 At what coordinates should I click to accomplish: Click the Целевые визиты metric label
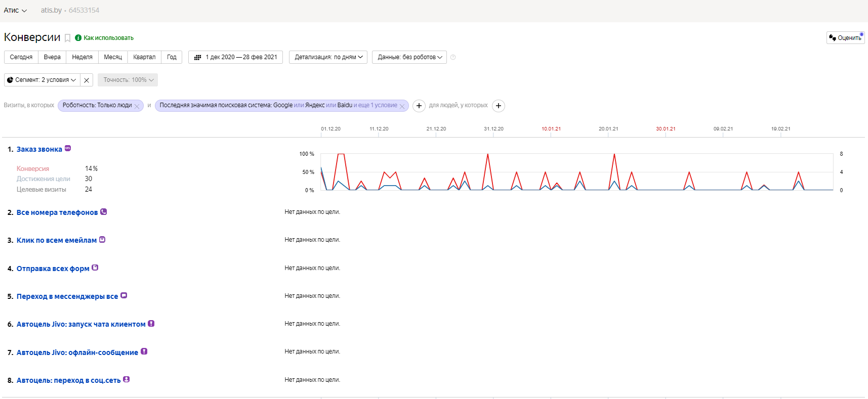pyautogui.click(x=42, y=189)
